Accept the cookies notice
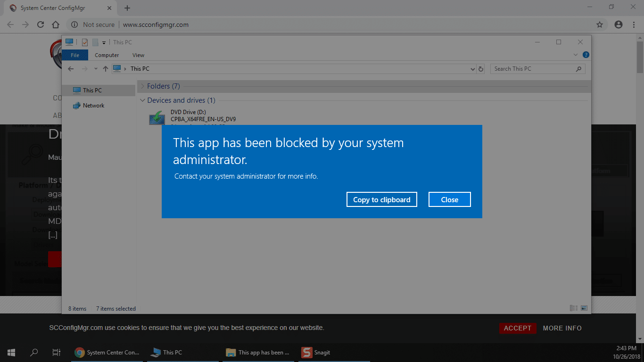This screenshot has width=644, height=362. (518, 328)
